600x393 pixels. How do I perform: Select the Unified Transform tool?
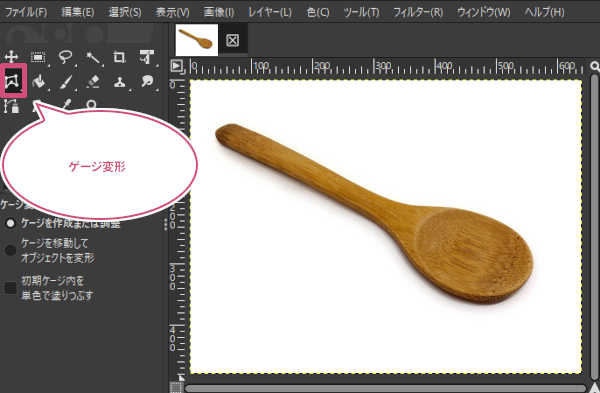coord(147,57)
